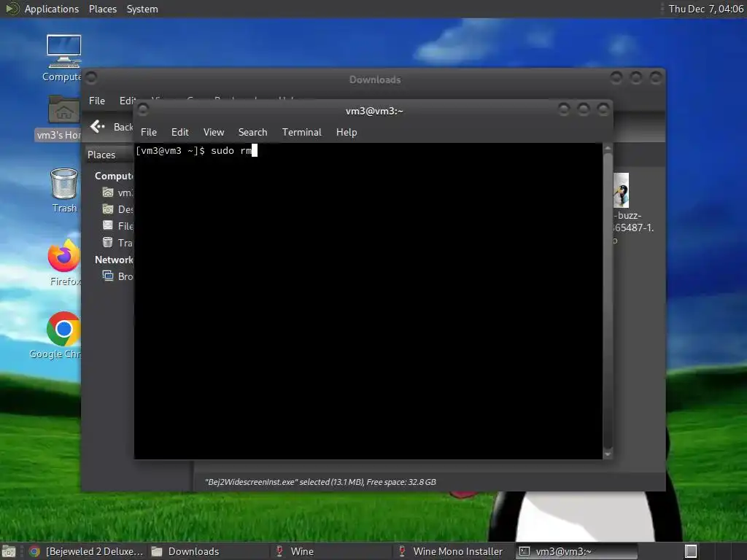Click the terminal window menu button
The image size is (747, 560).
point(143,110)
